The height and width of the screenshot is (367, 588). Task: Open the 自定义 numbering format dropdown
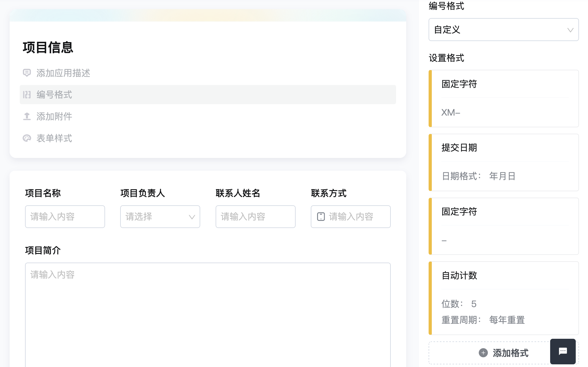(504, 30)
